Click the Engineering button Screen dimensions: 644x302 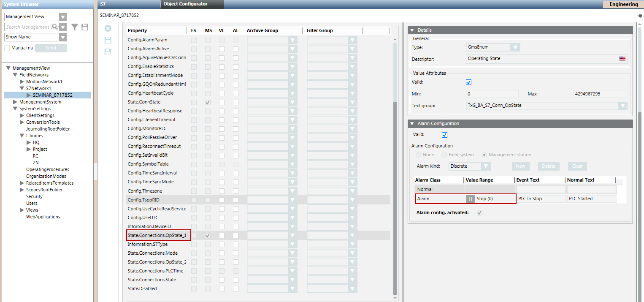tap(623, 4)
